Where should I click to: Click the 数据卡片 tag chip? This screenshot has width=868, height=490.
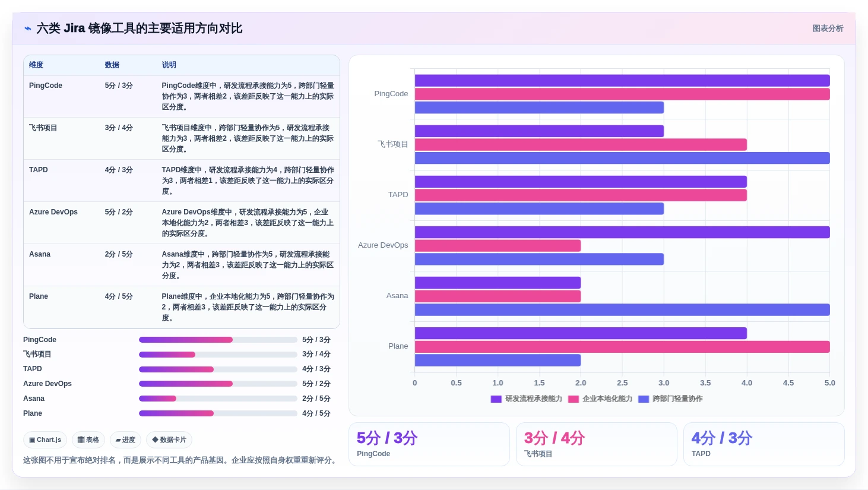pyautogui.click(x=169, y=440)
